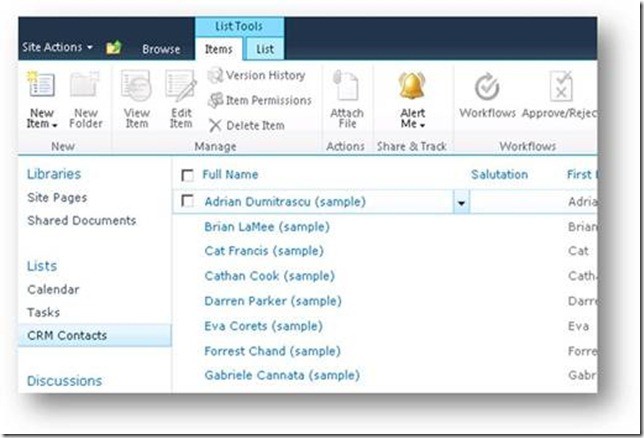Screen dimensions: 644x438
Task: Check the Adrian Dumitrascu row checkbox
Action: point(187,202)
